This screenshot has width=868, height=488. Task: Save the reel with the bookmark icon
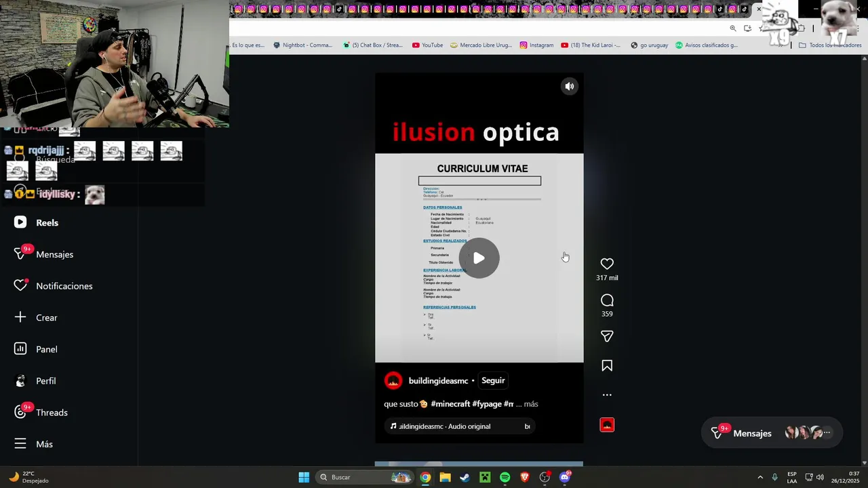tap(607, 366)
